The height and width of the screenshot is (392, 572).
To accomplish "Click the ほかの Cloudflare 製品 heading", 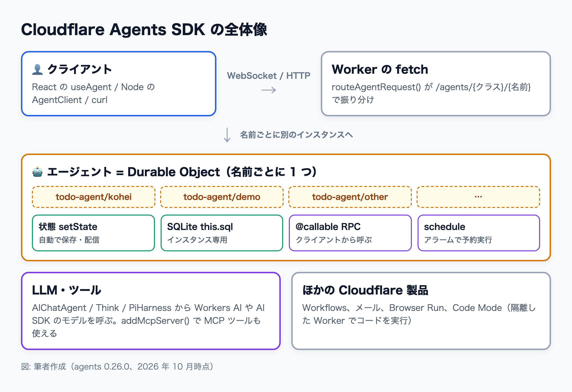I will 365,290.
